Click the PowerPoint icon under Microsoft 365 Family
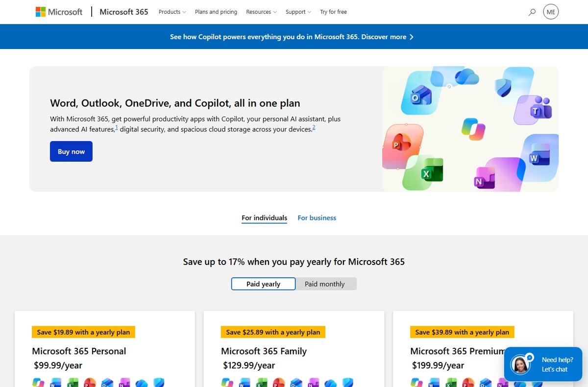588x387 pixels. pos(279,383)
